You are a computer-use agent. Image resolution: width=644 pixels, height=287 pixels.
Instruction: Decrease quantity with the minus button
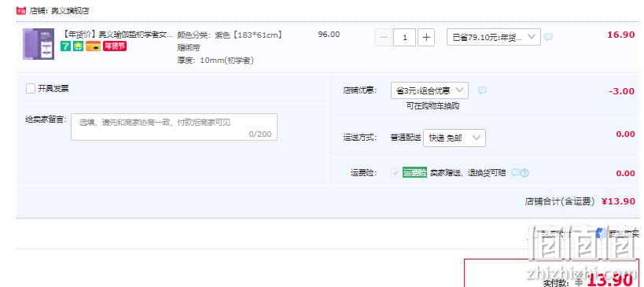click(x=384, y=38)
